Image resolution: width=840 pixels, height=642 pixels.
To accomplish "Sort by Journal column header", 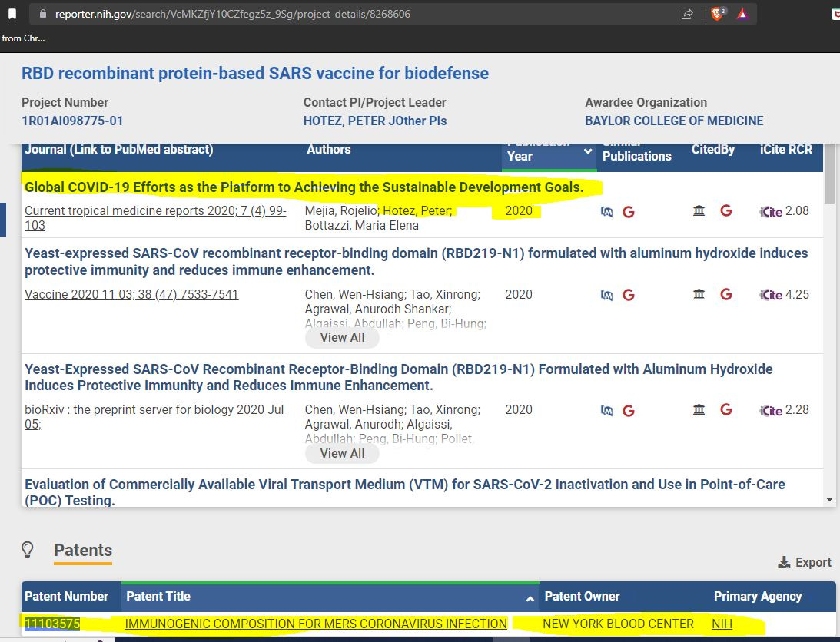I will (x=119, y=150).
